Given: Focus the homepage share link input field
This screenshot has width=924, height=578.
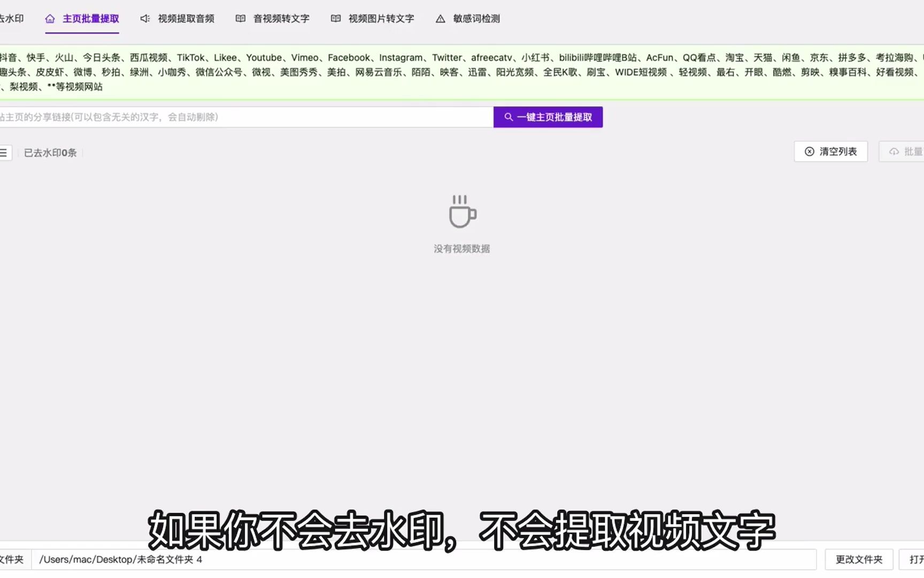Looking at the screenshot, I should (246, 117).
